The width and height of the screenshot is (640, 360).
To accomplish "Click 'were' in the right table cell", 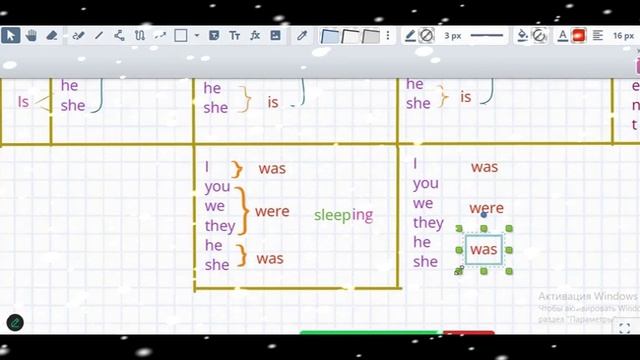I will point(487,208).
